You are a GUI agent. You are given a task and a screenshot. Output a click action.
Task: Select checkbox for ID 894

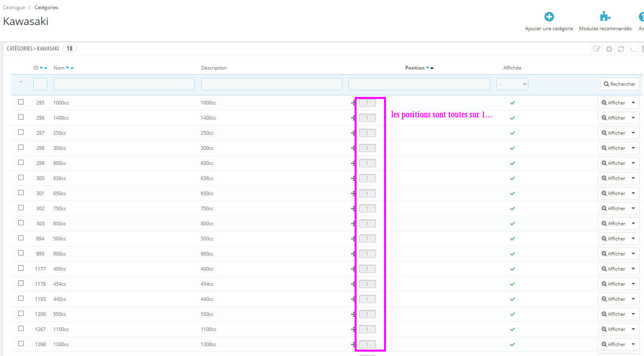click(21, 238)
